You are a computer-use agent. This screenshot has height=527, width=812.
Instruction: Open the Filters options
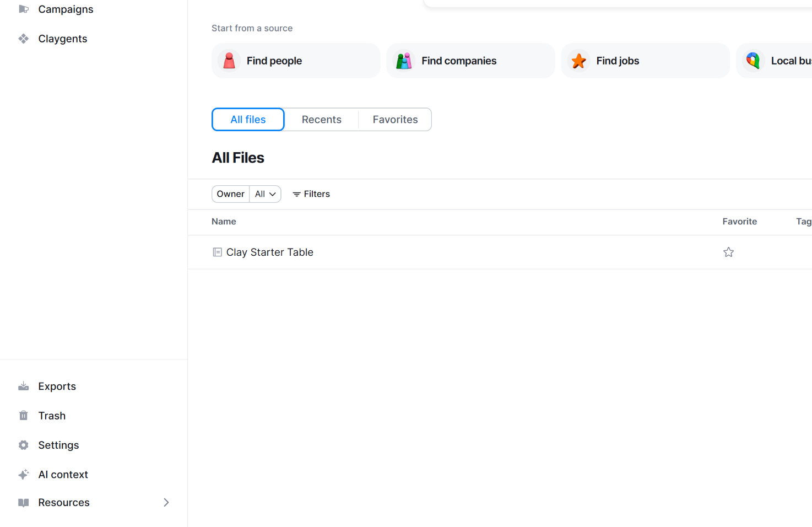(311, 194)
